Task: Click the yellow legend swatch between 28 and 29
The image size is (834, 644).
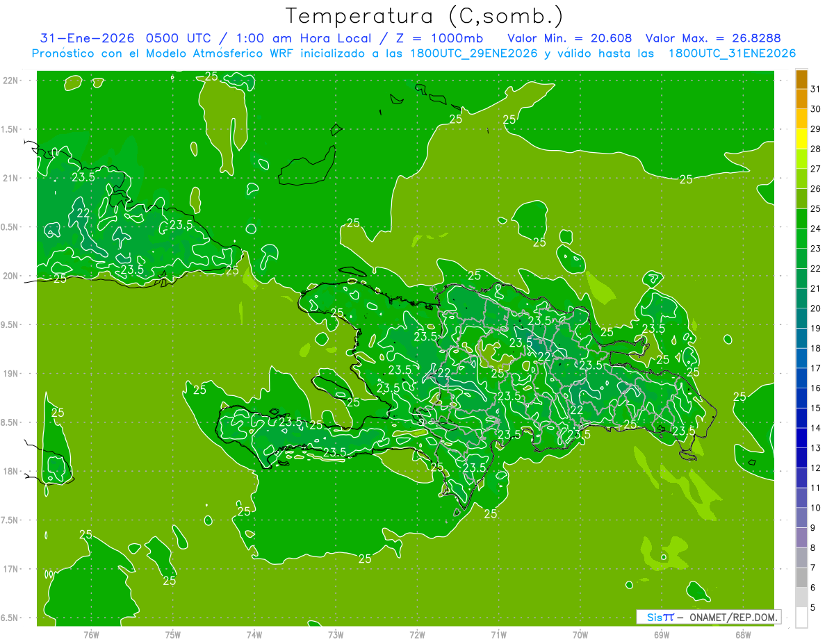Action: pos(802,139)
